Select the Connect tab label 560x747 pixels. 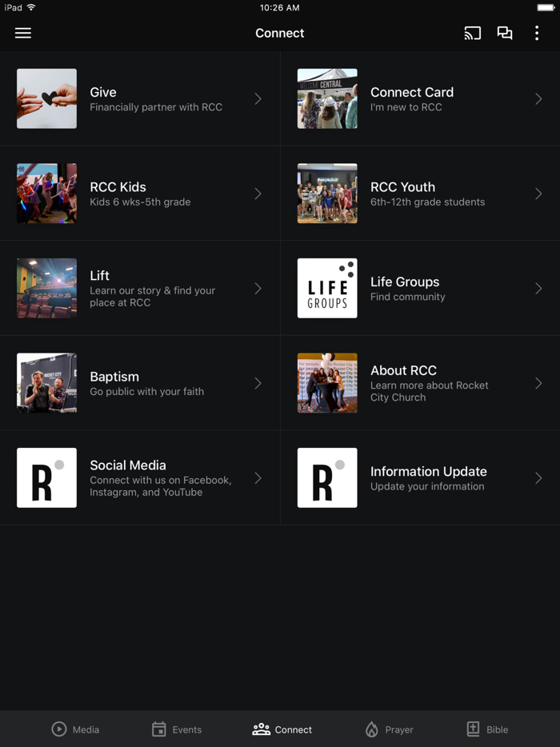point(293,729)
